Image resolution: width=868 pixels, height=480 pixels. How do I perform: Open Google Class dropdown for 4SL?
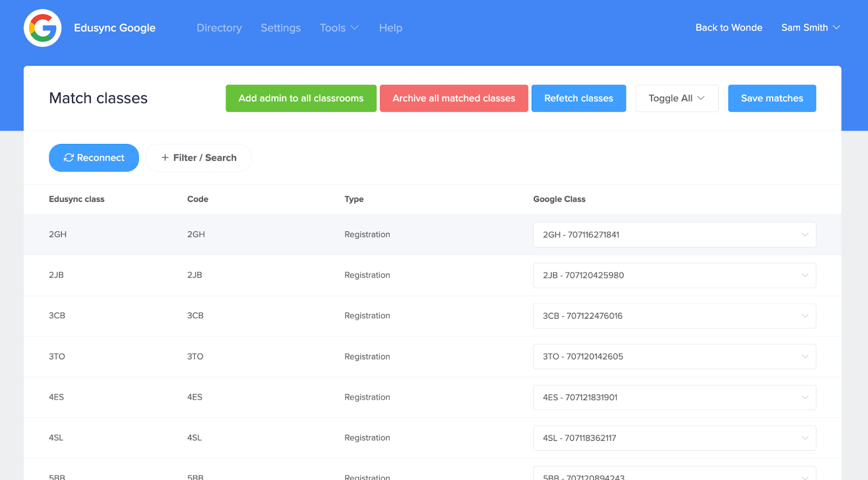click(x=674, y=438)
